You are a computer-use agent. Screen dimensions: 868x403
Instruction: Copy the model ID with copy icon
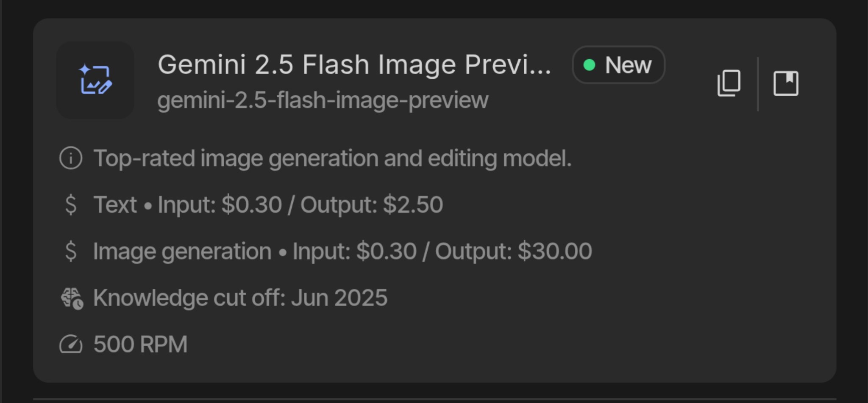pyautogui.click(x=729, y=83)
